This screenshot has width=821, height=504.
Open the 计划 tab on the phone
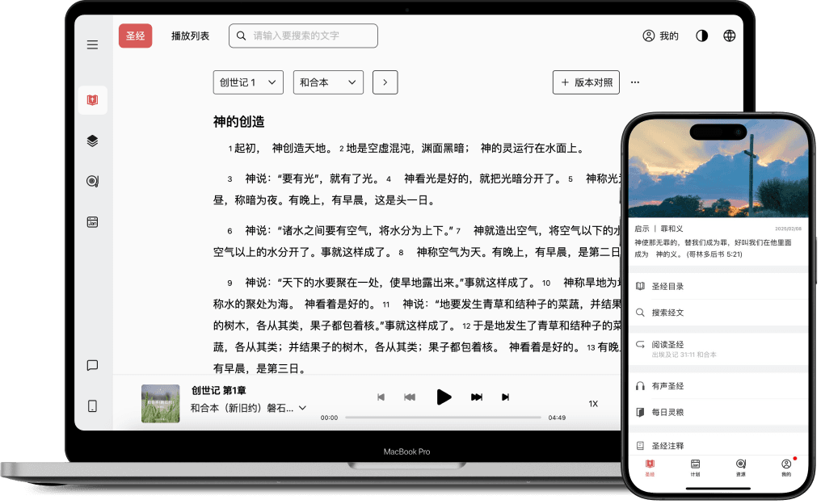pyautogui.click(x=695, y=468)
